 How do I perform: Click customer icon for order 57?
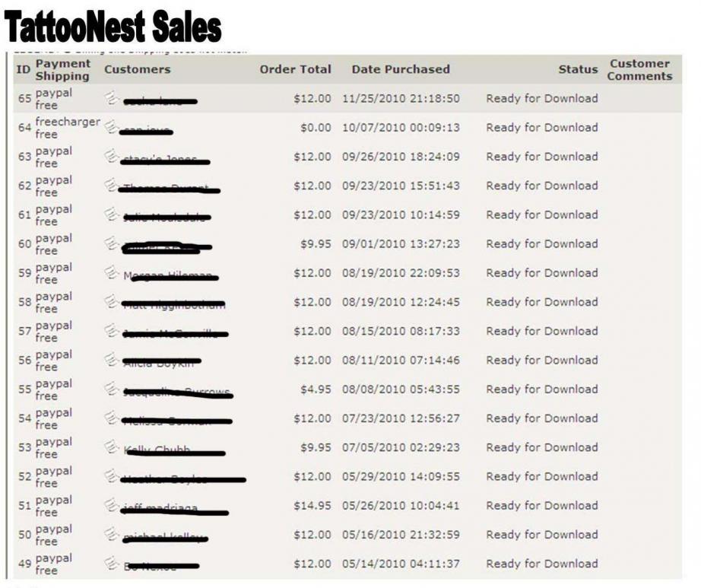(x=112, y=330)
